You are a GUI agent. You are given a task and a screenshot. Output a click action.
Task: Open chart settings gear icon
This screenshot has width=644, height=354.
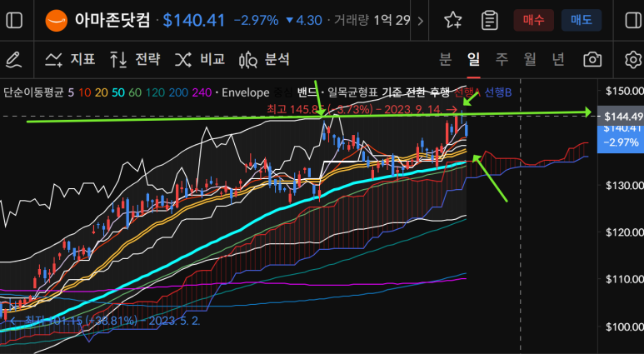tap(633, 60)
